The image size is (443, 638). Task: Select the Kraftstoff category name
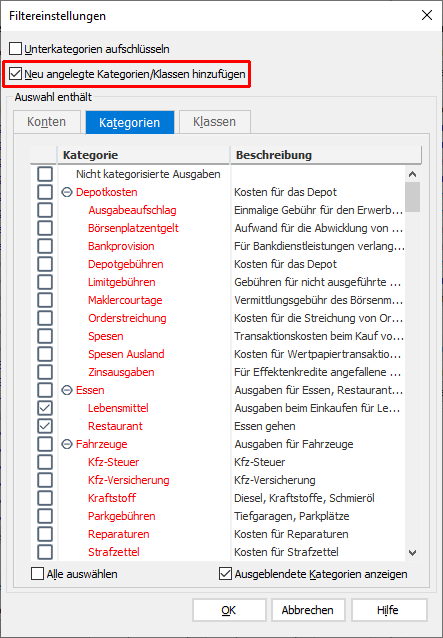click(112, 498)
